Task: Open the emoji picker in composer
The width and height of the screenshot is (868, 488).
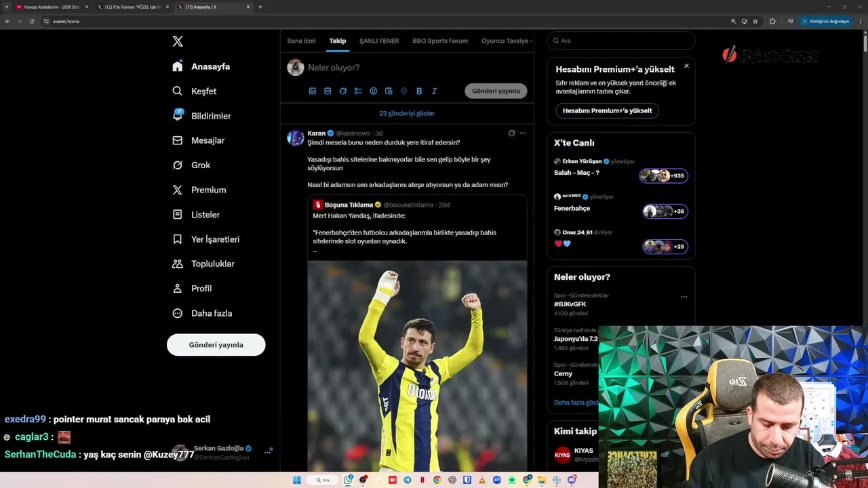Action: tap(373, 91)
